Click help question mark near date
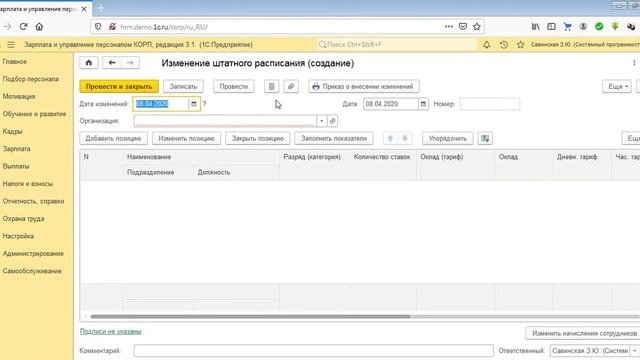This screenshot has height=360, width=640. coord(204,104)
